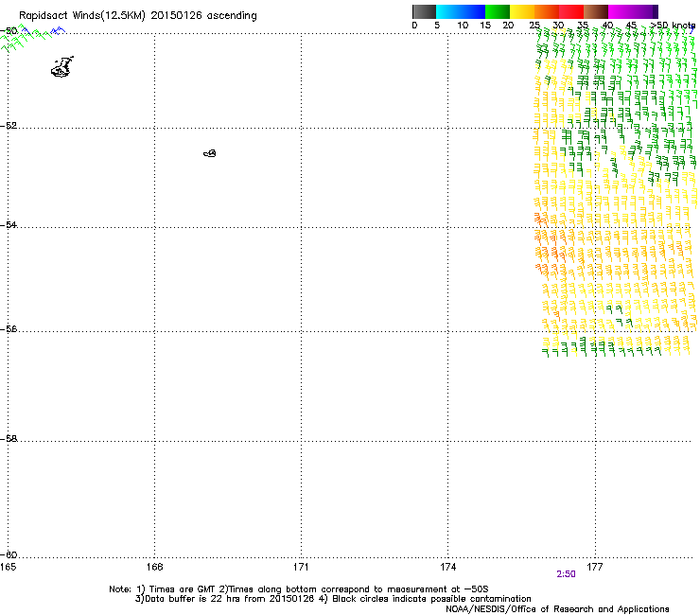The width and height of the screenshot is (700, 615).
Task: Click the legend label '45'
Action: tap(631, 26)
